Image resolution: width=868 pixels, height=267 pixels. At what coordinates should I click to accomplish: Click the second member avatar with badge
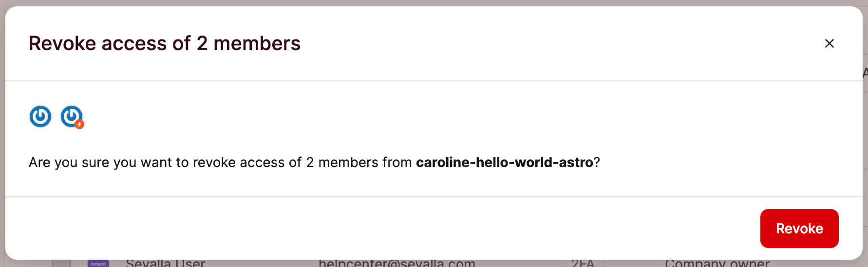[x=71, y=116]
